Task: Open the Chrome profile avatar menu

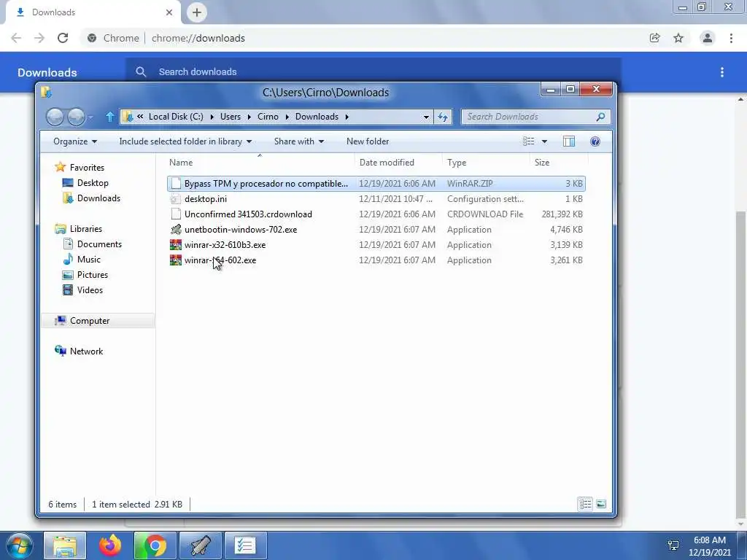Action: click(708, 38)
